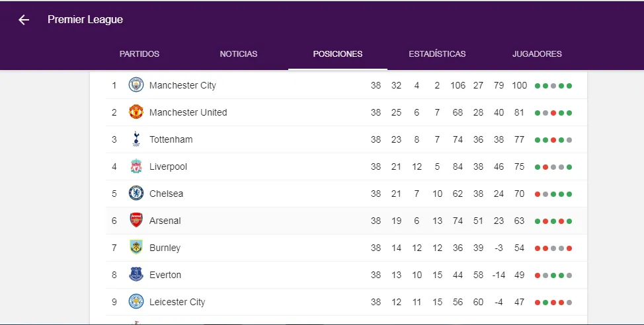The width and height of the screenshot is (644, 325).
Task: Go back using the left arrow icon
Action: tap(24, 20)
